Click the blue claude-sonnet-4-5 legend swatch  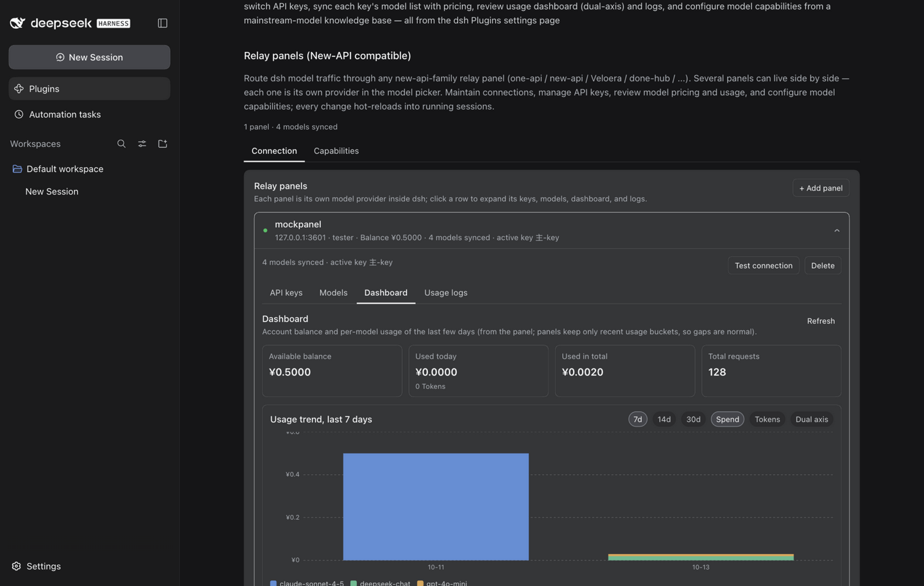[273, 583]
